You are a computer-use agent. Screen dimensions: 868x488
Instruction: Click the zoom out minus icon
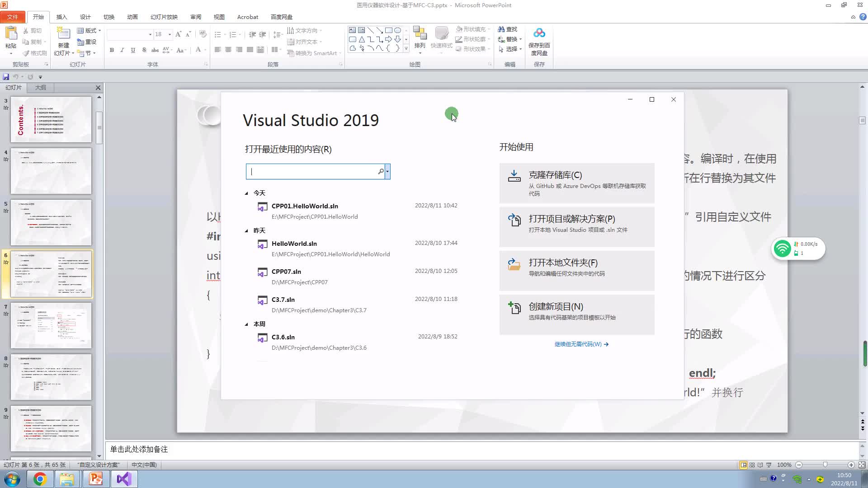pos(799,465)
